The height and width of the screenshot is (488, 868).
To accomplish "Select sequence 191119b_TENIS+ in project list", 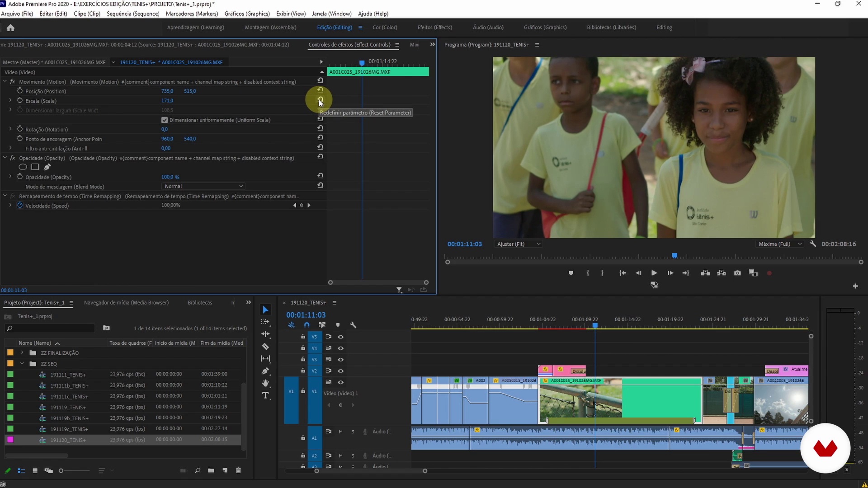I will click(69, 418).
